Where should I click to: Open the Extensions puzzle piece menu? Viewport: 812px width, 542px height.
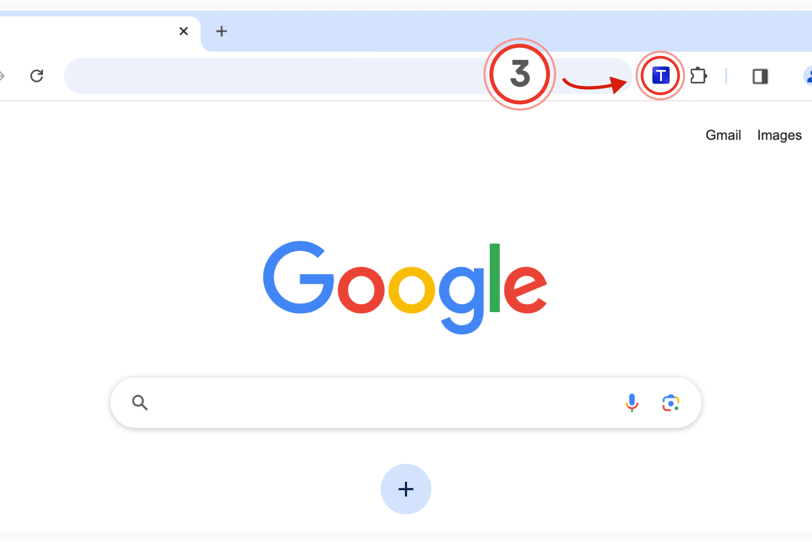[699, 76]
